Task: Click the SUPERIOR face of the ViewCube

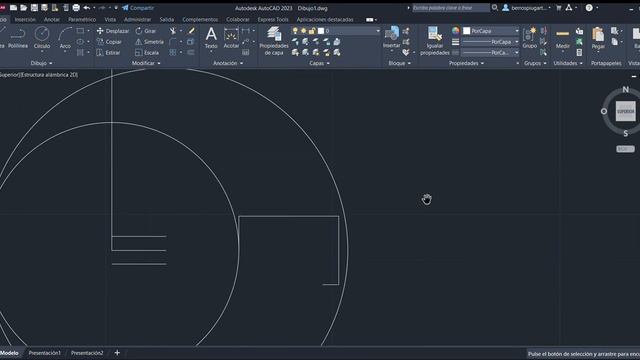Action: click(625, 111)
